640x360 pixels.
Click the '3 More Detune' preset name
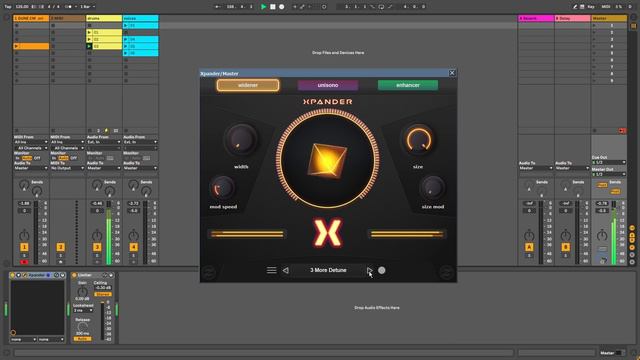coord(328,270)
